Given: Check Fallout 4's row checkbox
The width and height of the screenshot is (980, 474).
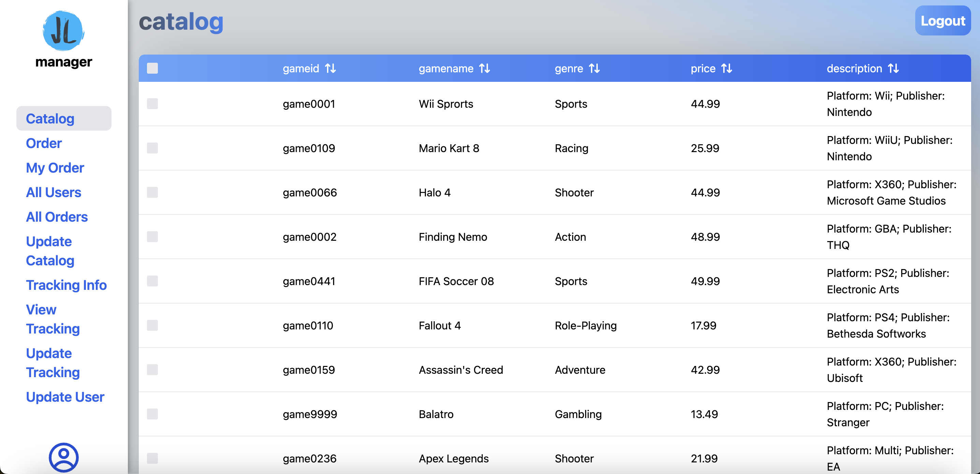Looking at the screenshot, I should [152, 325].
